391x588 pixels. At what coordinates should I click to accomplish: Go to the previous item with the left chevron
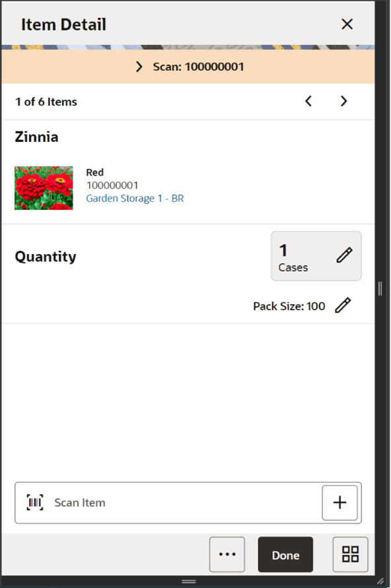point(308,101)
